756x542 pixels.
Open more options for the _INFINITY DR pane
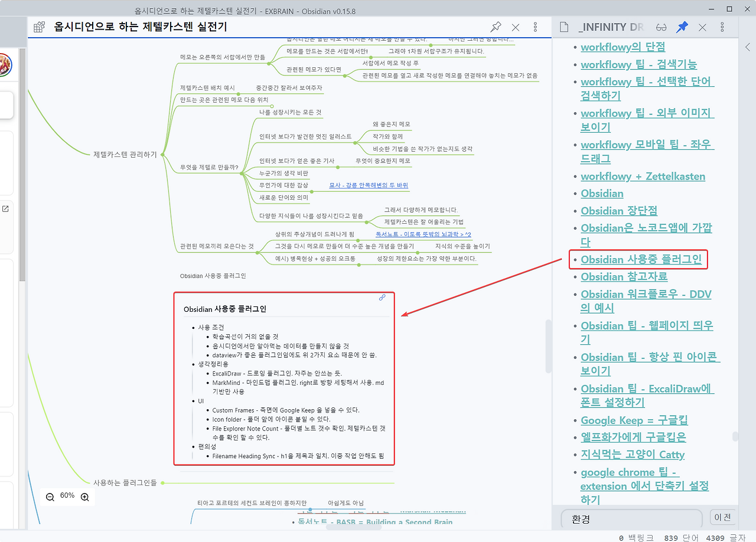(722, 27)
